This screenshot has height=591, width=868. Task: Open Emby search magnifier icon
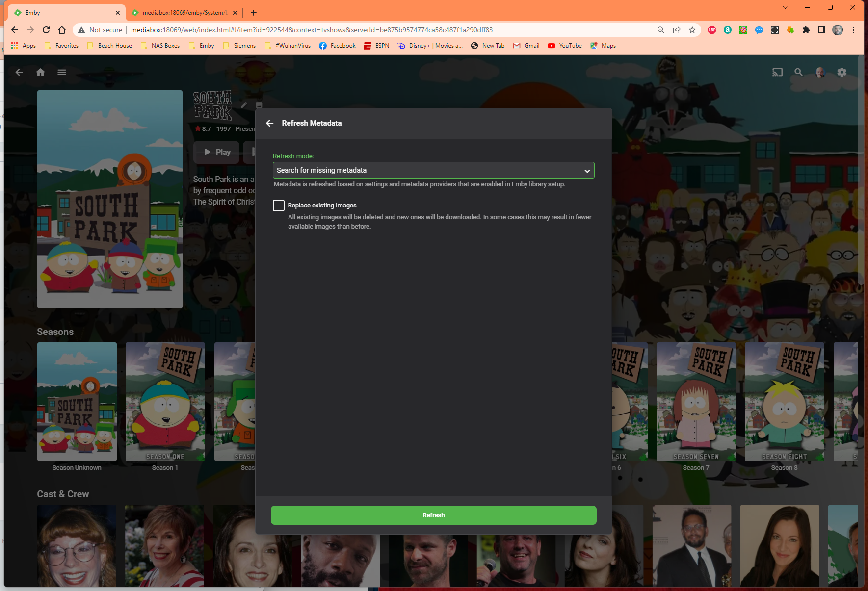pyautogui.click(x=799, y=72)
